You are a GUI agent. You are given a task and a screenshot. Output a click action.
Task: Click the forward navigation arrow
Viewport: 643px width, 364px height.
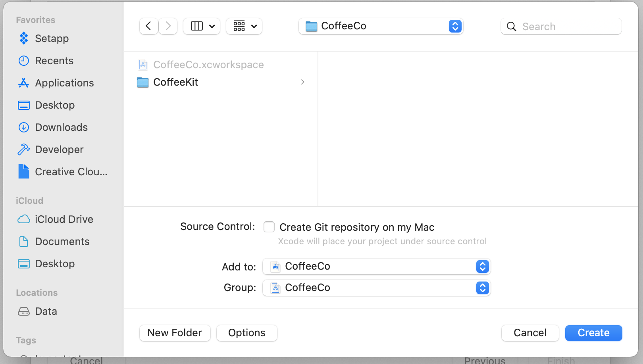click(x=168, y=26)
